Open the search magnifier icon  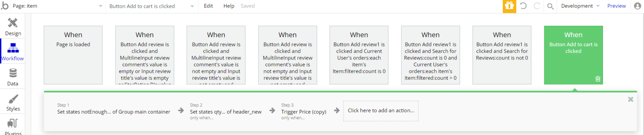[x=550, y=6]
